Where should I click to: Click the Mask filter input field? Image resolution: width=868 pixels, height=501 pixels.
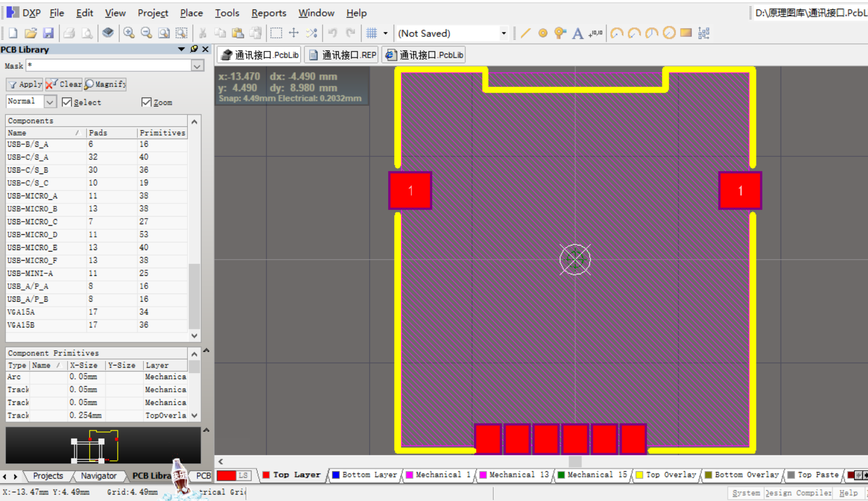coord(109,66)
